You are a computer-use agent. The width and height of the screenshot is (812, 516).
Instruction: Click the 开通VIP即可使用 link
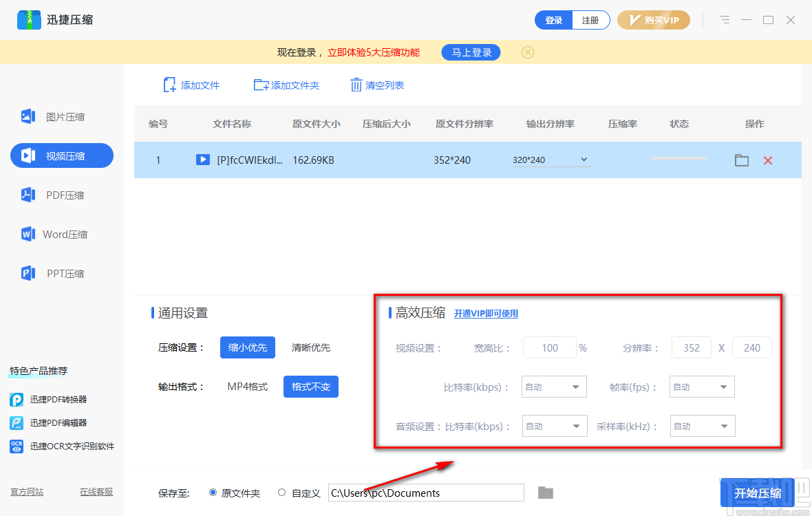pyautogui.click(x=485, y=313)
